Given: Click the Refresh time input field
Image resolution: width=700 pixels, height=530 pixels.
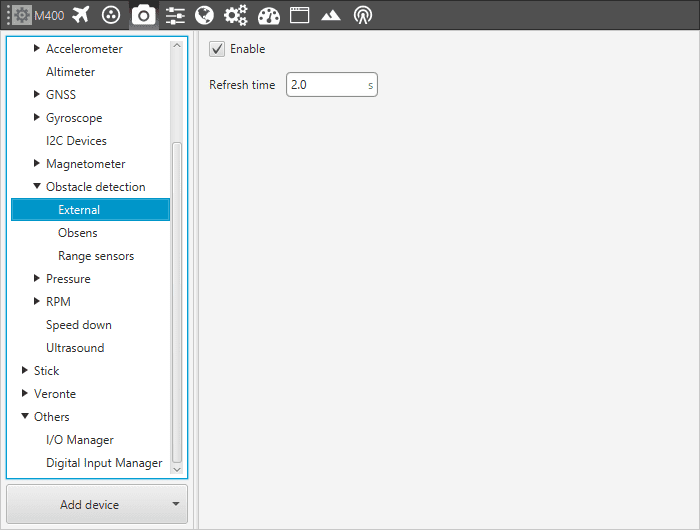Looking at the screenshot, I should (332, 84).
